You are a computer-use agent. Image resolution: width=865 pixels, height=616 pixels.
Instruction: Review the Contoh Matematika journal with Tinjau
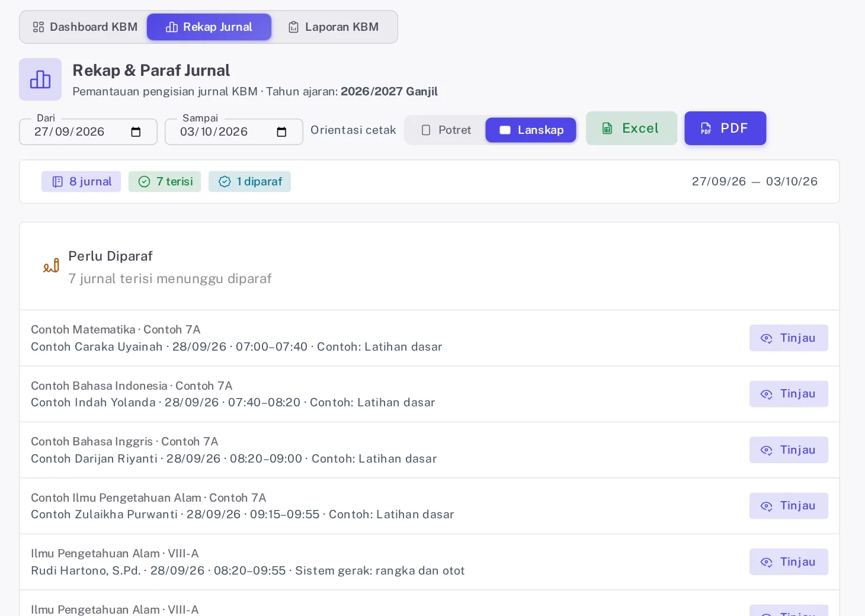click(789, 338)
